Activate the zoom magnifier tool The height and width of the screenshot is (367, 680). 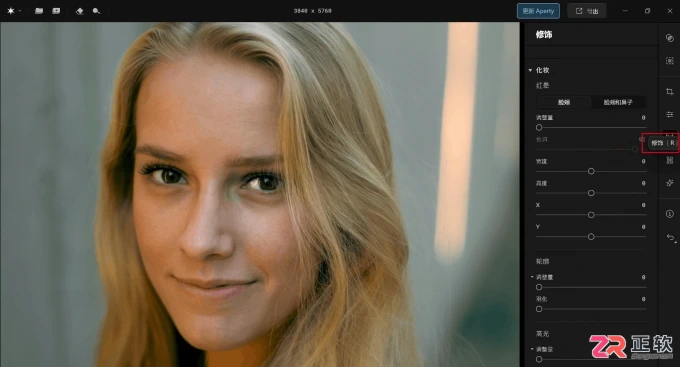96,11
